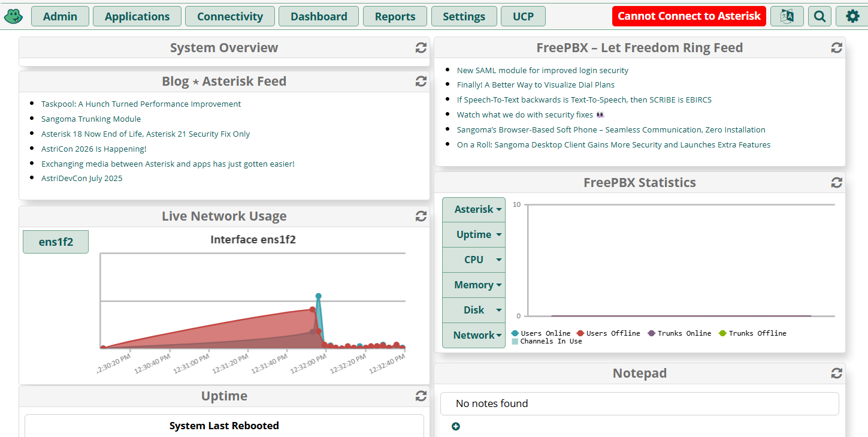Expand the Network statistics dropdown
The image size is (868, 437).
474,336
